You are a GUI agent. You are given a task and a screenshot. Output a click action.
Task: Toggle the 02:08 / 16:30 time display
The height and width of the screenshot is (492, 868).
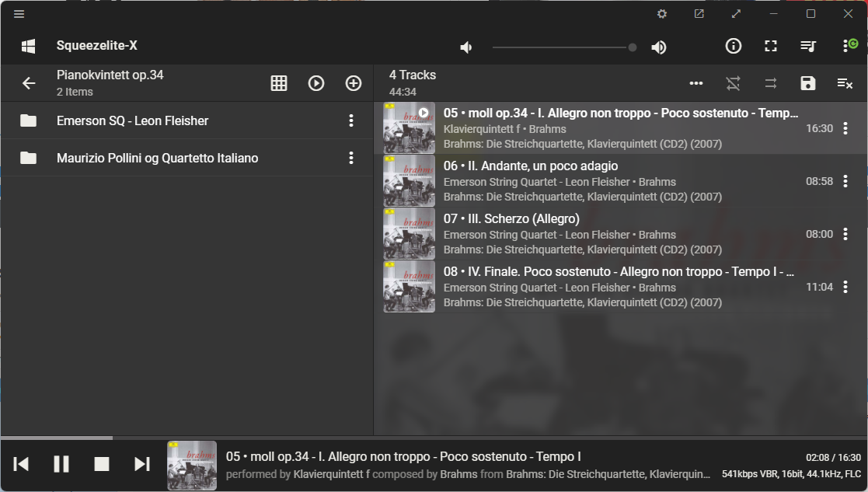[833, 458]
